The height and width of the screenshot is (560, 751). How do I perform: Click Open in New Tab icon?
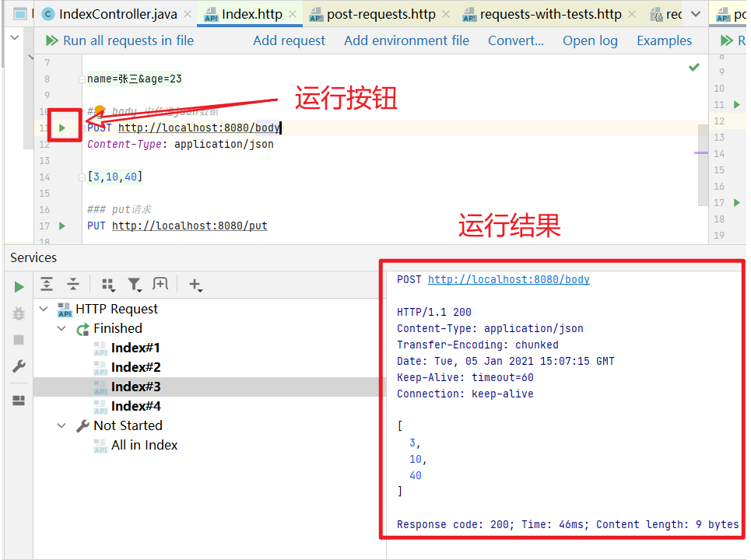(x=160, y=285)
